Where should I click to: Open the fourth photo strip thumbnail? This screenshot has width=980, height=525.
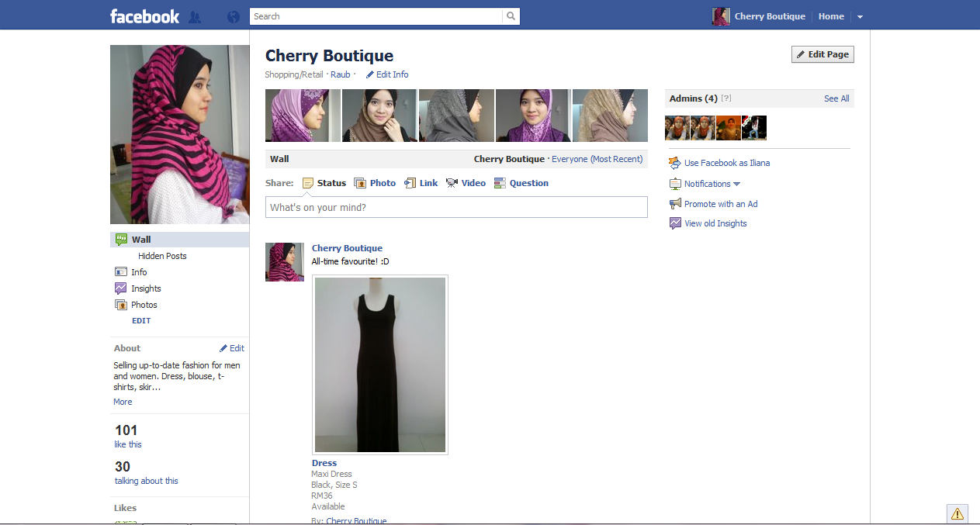(533, 116)
